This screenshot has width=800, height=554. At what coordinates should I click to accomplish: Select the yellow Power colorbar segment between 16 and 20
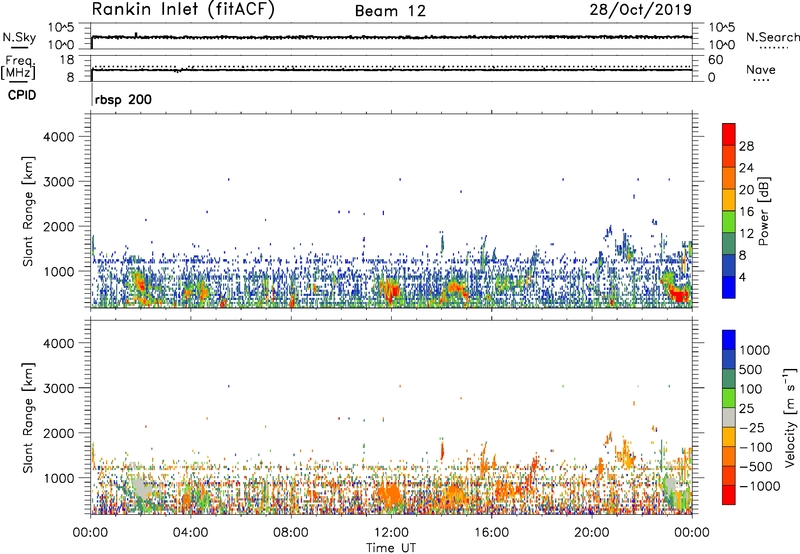(729, 200)
